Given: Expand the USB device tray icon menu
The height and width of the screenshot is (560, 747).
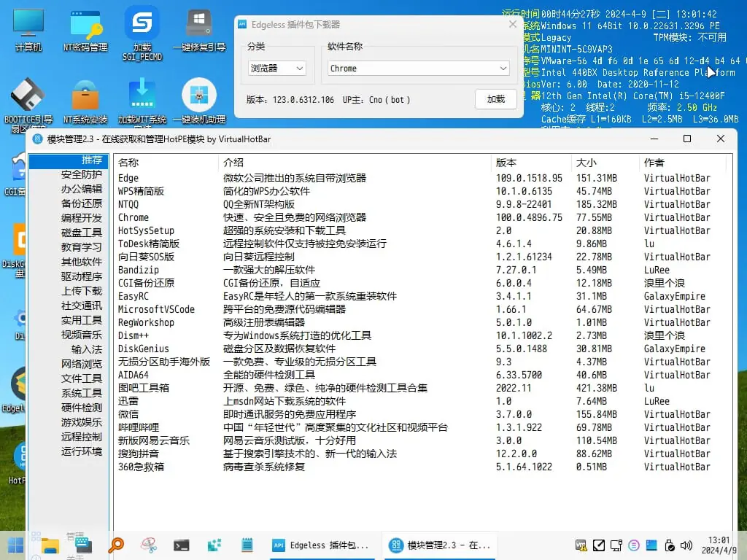Looking at the screenshot, I should 670,545.
